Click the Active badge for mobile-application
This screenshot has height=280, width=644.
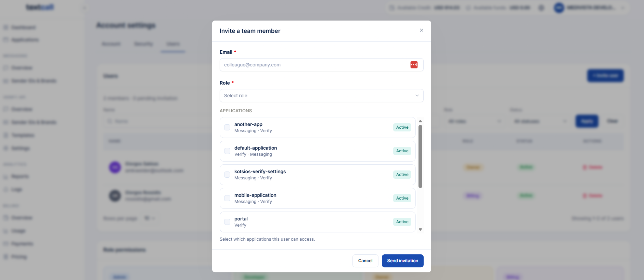tap(402, 198)
